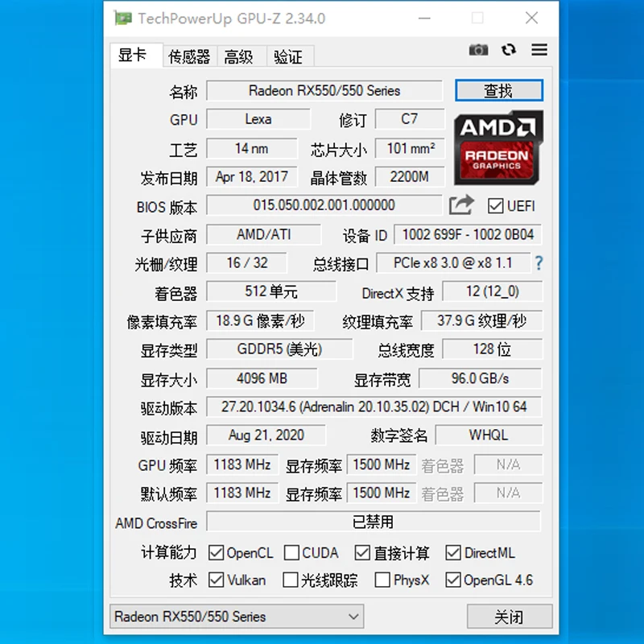Click the bus interface question mark
This screenshot has width=644, height=644.
pos(539,262)
